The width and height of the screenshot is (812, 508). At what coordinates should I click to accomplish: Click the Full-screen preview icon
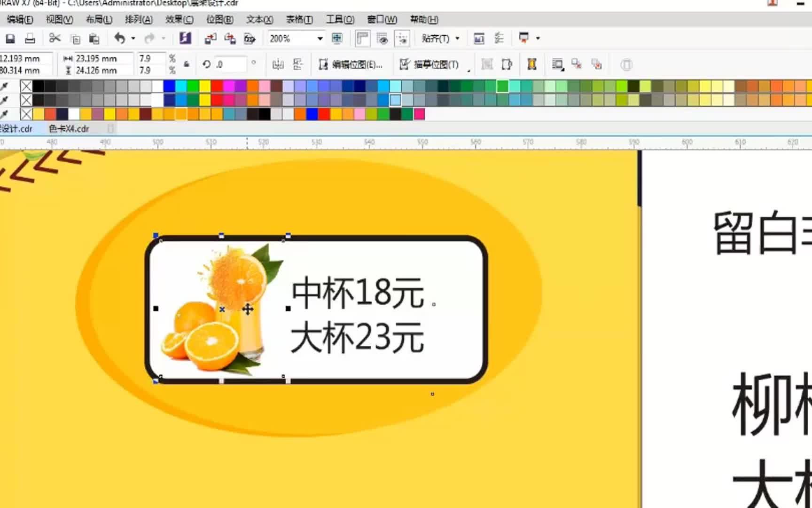point(337,38)
